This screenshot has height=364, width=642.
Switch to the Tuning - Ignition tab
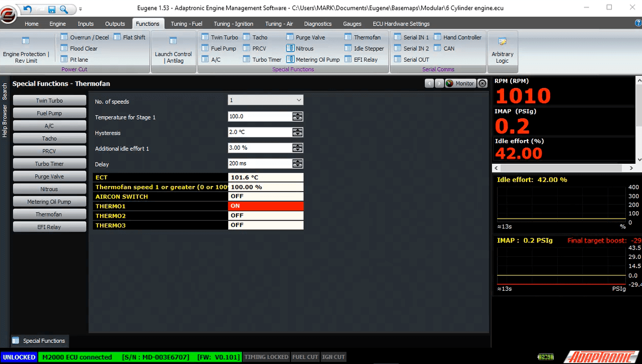pyautogui.click(x=233, y=24)
